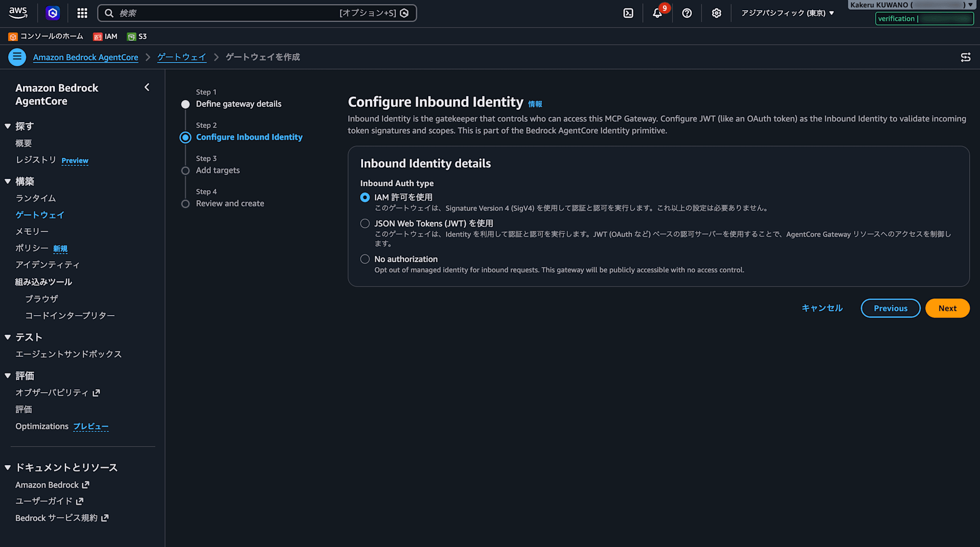Go to ゲートウェイ breadcrumb link

tap(181, 57)
